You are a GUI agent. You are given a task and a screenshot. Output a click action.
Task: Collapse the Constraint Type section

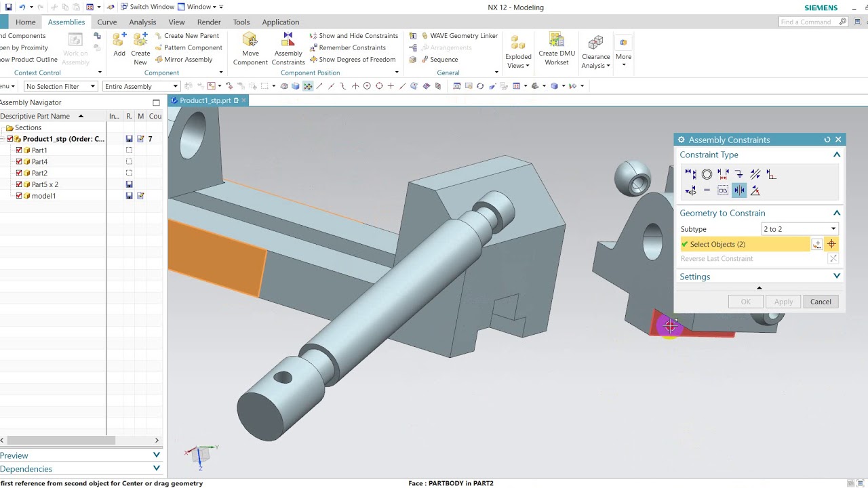(x=837, y=155)
